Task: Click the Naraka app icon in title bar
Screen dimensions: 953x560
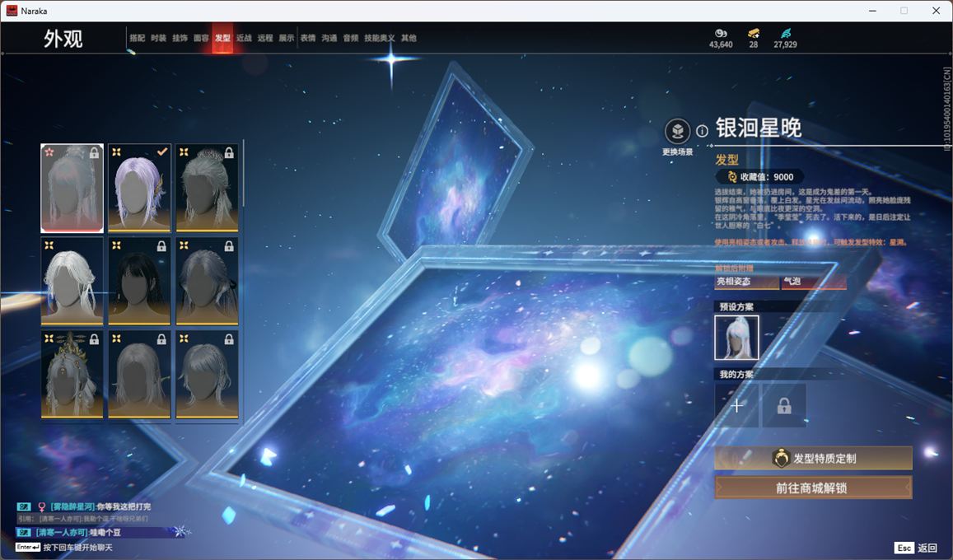Action: click(12, 11)
